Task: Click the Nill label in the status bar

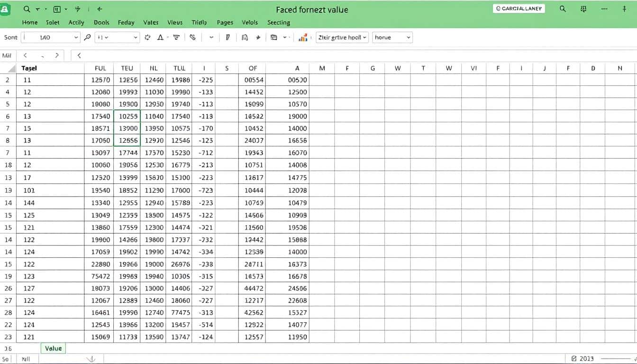Action: 26,359
